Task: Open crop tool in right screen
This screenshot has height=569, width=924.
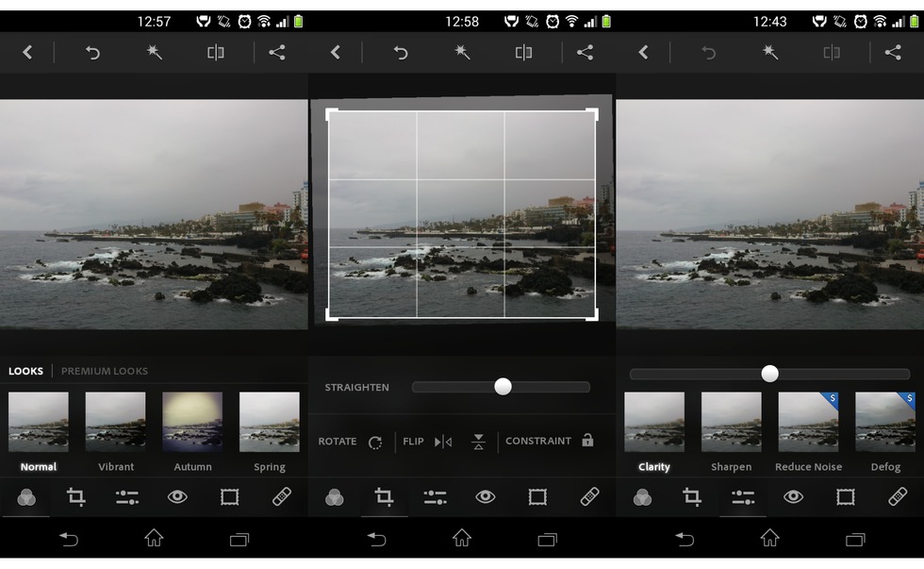Action: pos(692,497)
